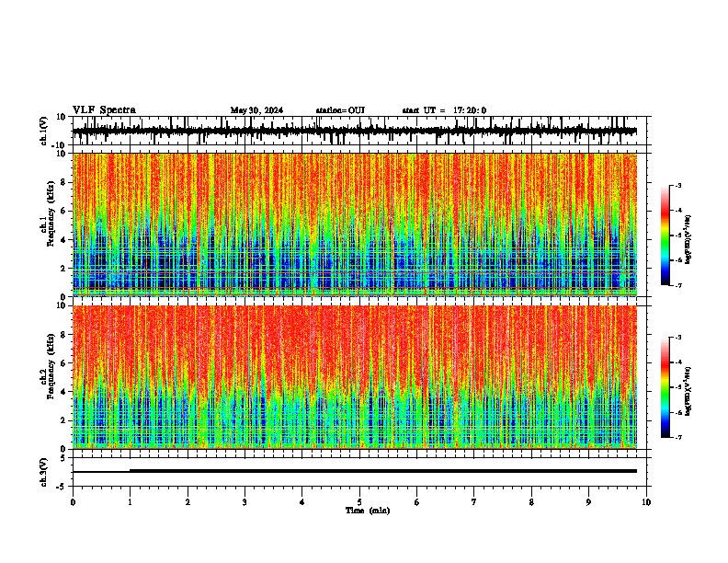
Task: Click the ch.3 black signal bar
Action: coord(383,471)
